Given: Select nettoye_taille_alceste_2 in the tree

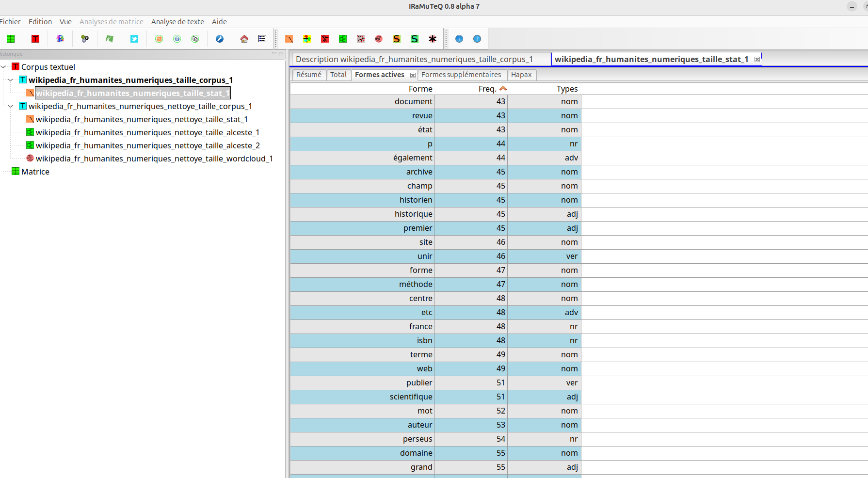Looking at the screenshot, I should point(147,145).
